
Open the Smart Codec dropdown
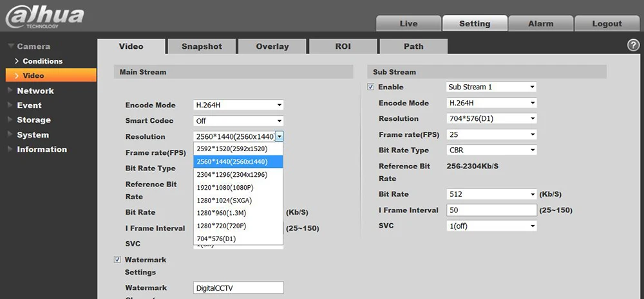tap(238, 121)
